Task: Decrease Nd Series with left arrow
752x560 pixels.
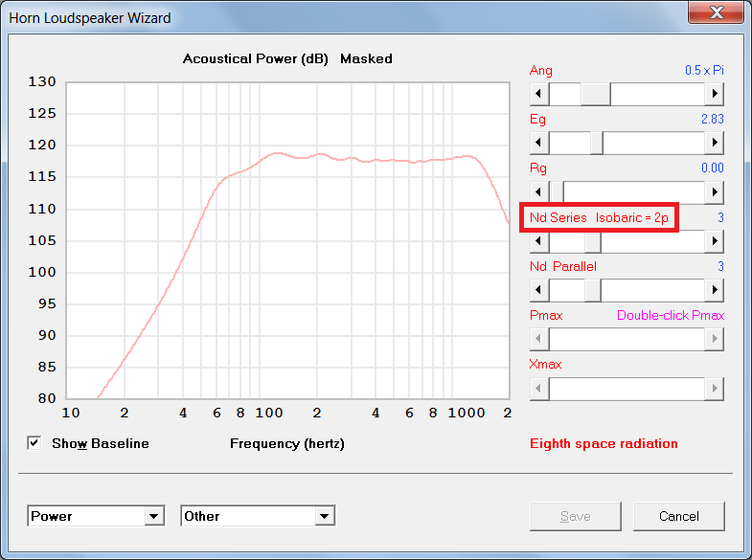Action: click(x=539, y=241)
